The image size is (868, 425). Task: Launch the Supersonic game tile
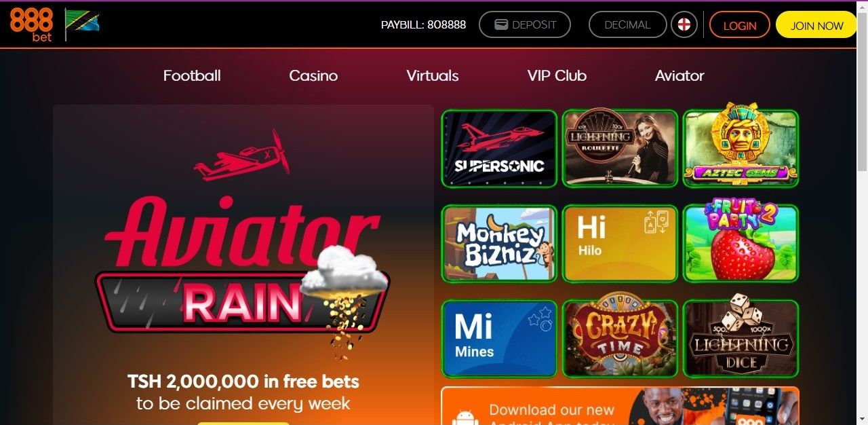[499, 149]
